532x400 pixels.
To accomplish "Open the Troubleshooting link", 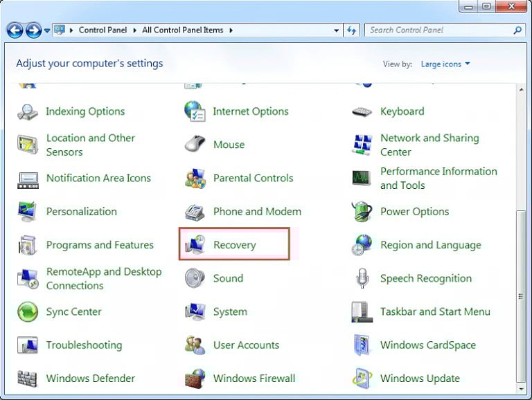I will tap(84, 345).
